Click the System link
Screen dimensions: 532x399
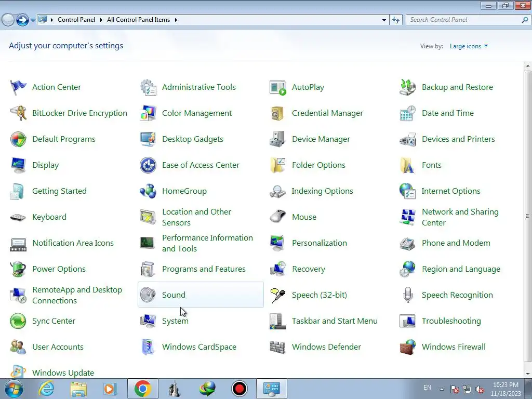175,321
